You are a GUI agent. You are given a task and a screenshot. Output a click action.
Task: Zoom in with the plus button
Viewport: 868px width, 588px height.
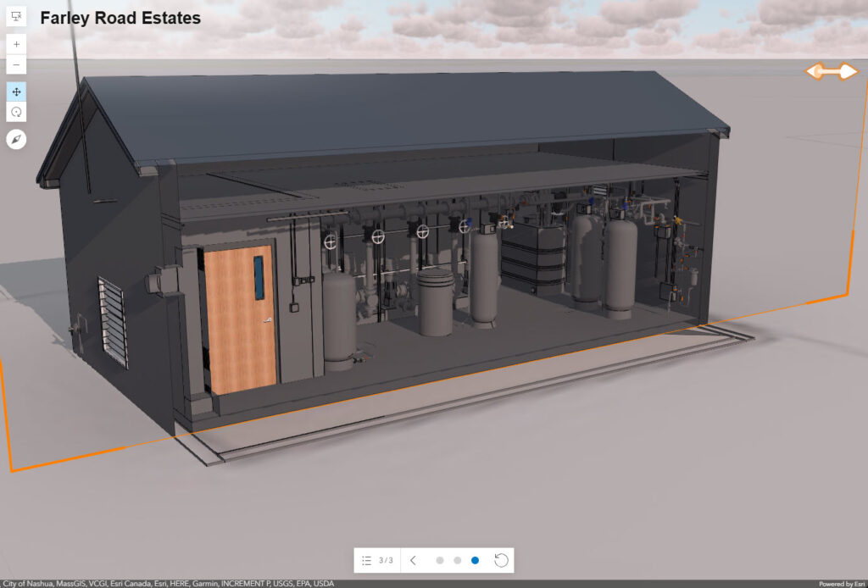point(16,44)
